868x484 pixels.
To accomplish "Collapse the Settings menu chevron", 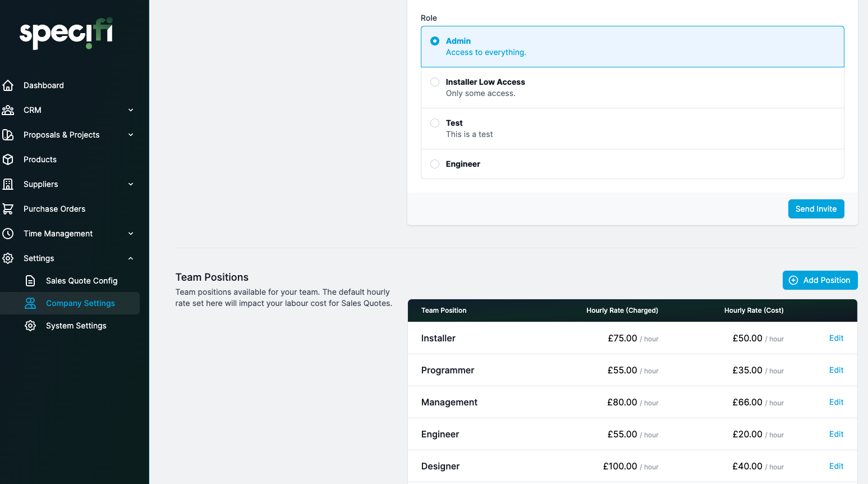I will [x=131, y=258].
